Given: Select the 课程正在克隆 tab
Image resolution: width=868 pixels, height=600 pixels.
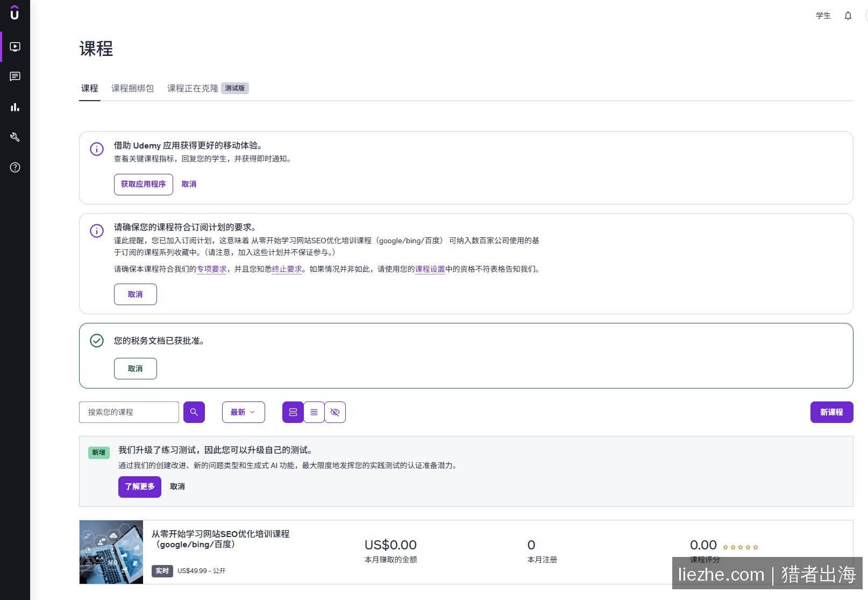Looking at the screenshot, I should click(193, 88).
